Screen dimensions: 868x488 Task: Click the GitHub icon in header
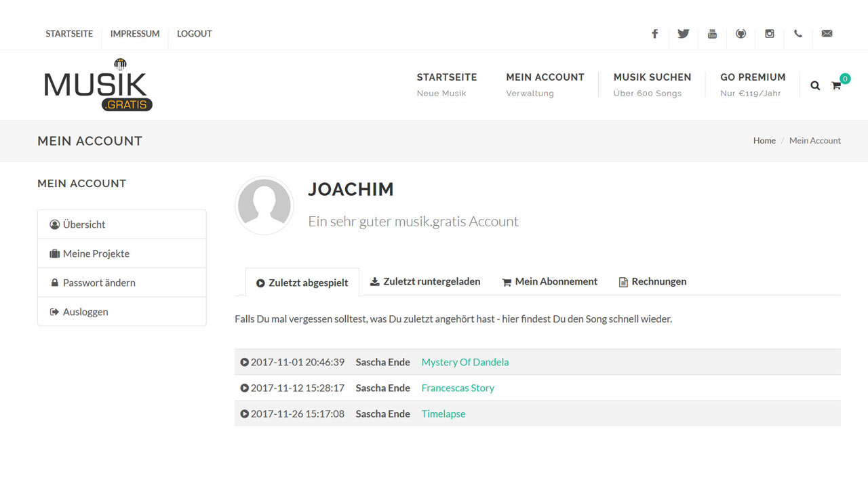pyautogui.click(x=741, y=34)
